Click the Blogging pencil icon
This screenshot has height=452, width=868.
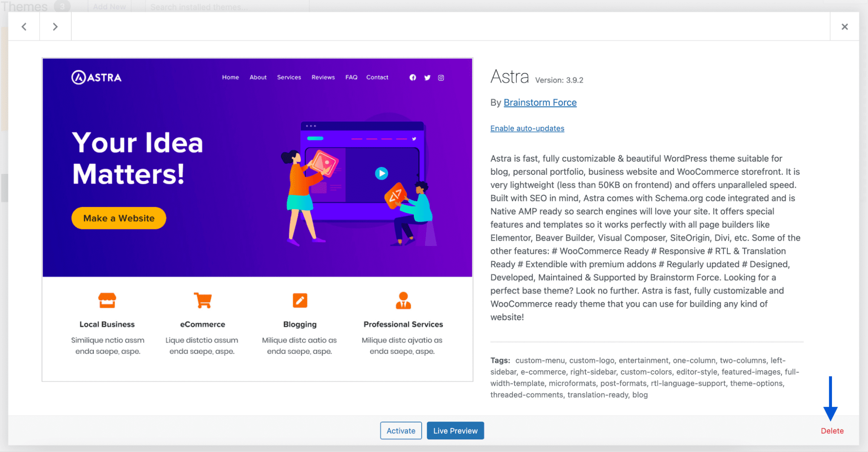click(300, 300)
